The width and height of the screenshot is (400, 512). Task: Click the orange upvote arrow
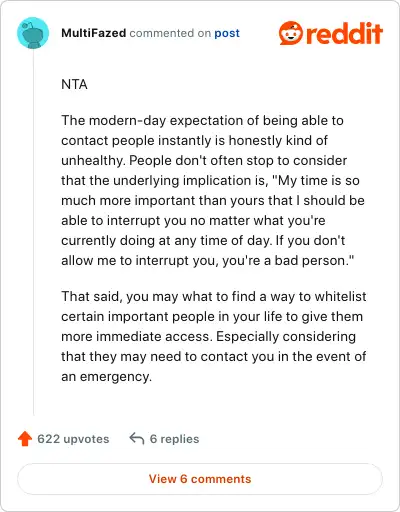[x=25, y=439]
